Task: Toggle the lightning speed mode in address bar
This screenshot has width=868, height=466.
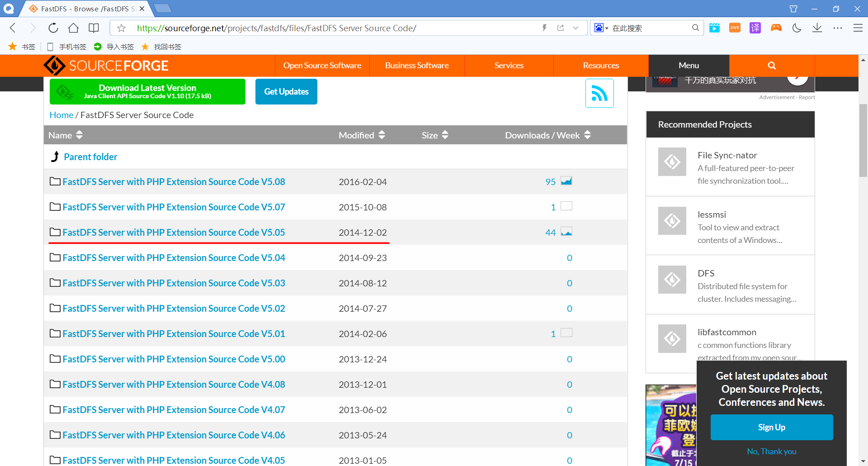Action: [x=544, y=28]
